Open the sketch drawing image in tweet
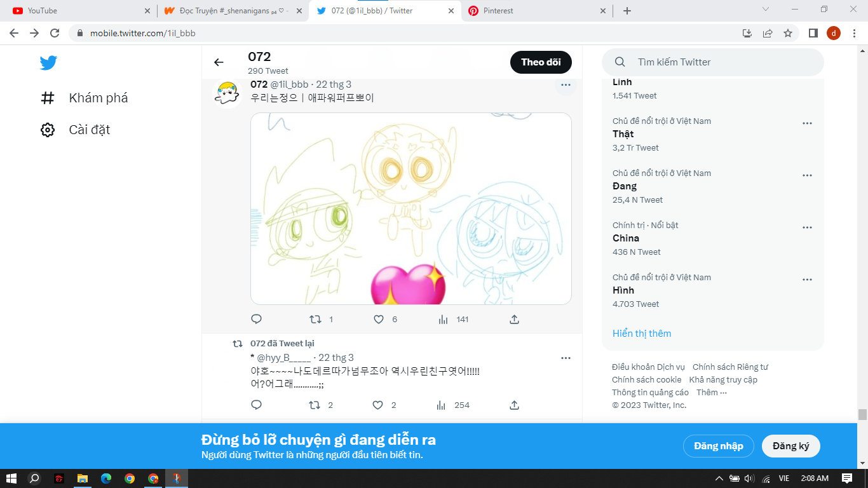This screenshot has width=868, height=488. coord(410,208)
